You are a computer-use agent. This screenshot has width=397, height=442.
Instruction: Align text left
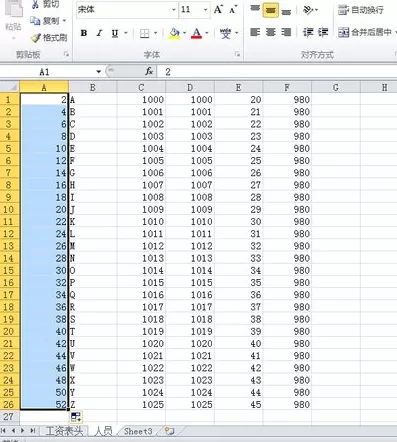(x=255, y=32)
